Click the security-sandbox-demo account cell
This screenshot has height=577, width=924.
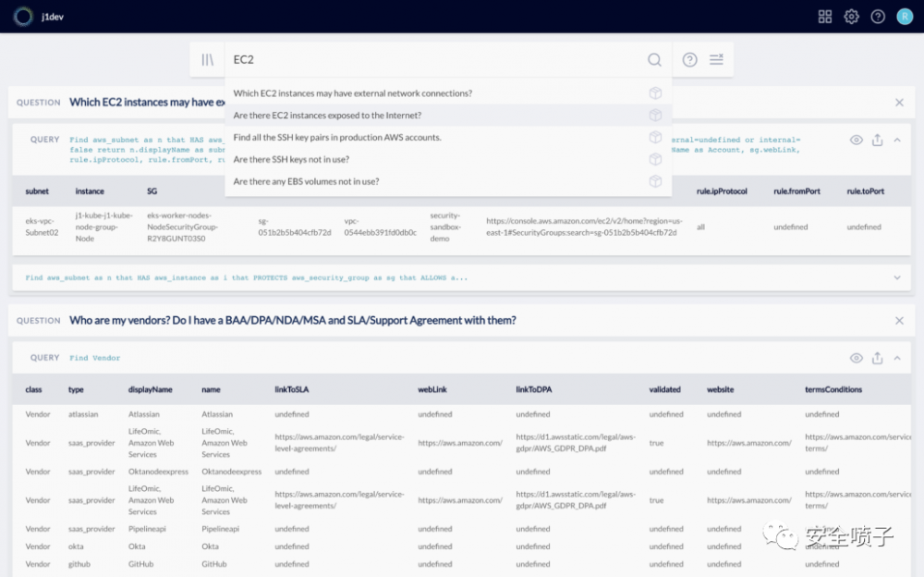click(445, 227)
